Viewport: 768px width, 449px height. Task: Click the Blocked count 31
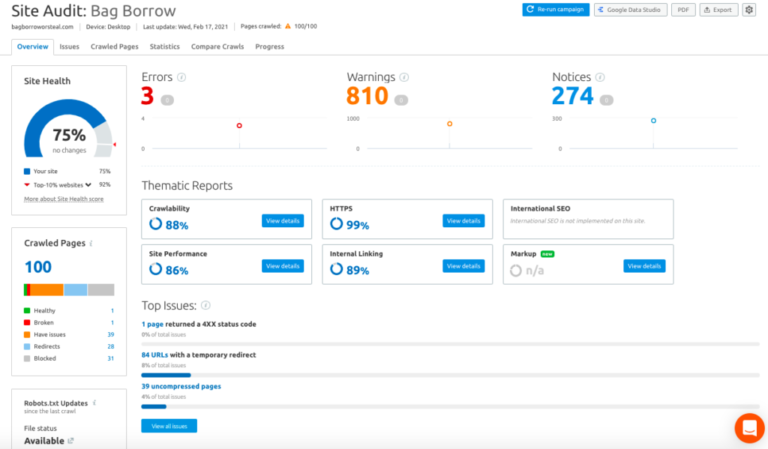(111, 358)
